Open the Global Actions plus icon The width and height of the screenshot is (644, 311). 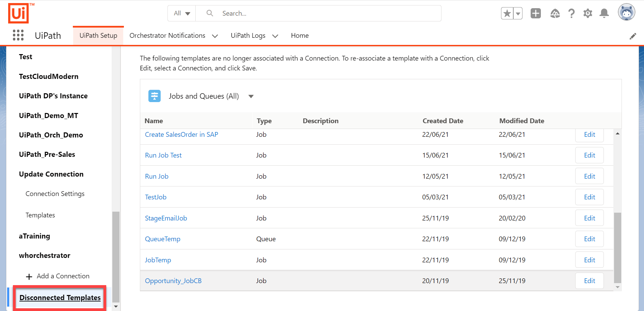click(x=535, y=14)
